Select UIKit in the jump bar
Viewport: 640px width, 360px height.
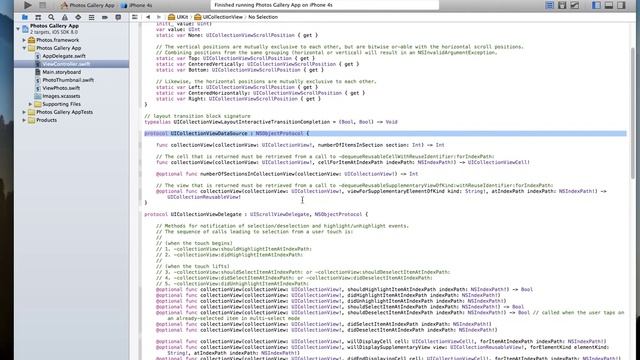(x=178, y=17)
